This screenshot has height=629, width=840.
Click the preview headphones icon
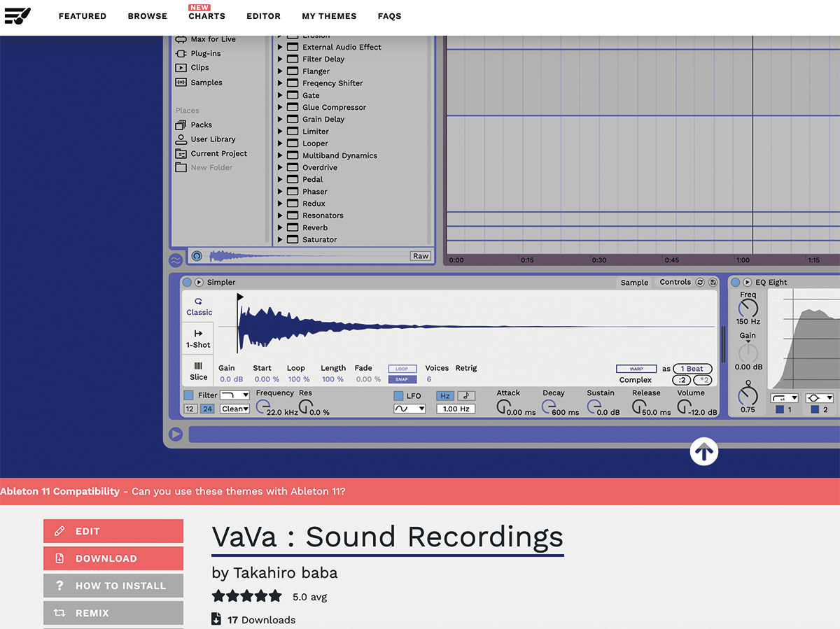pyautogui.click(x=197, y=256)
